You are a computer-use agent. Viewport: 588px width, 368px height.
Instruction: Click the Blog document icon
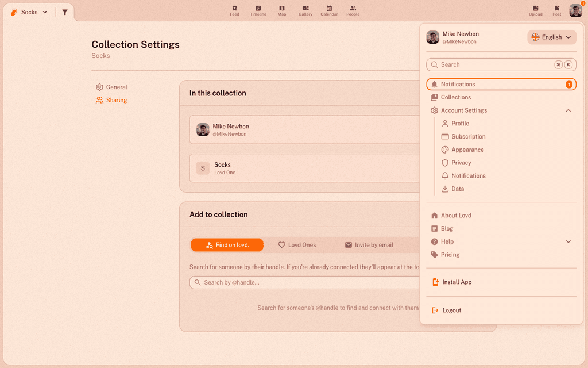click(434, 229)
